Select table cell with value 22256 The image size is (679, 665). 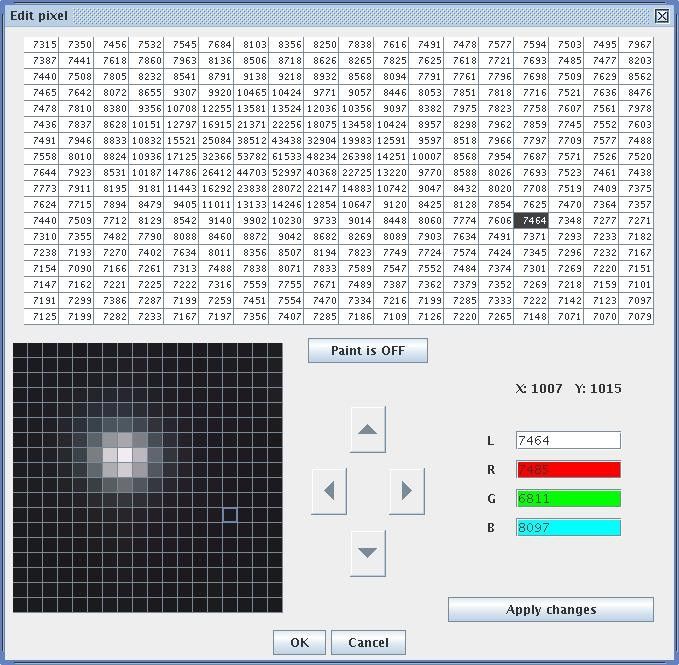coord(286,124)
